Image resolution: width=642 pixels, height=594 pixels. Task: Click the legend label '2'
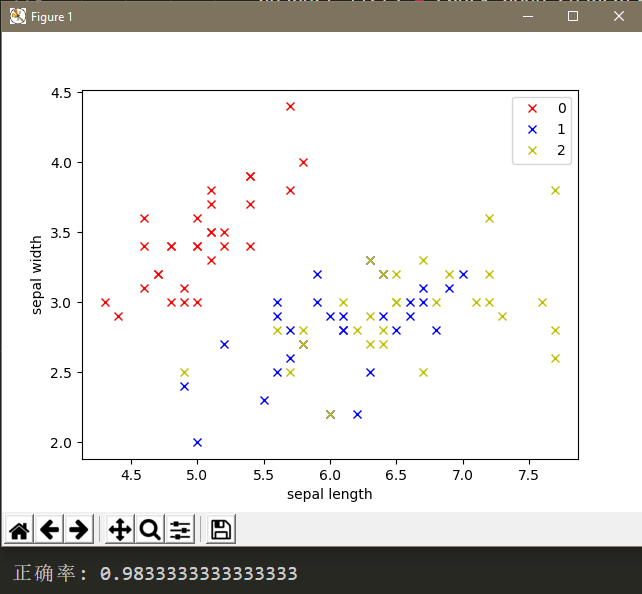click(561, 151)
